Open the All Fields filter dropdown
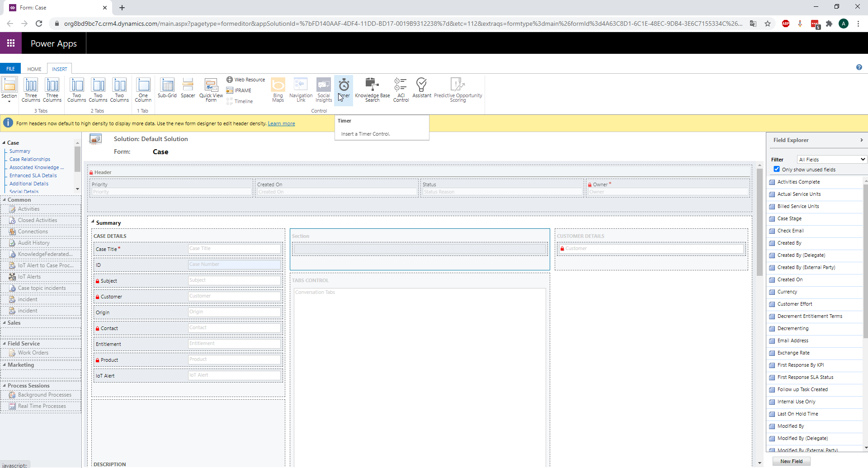The width and height of the screenshot is (868, 468). [832, 160]
